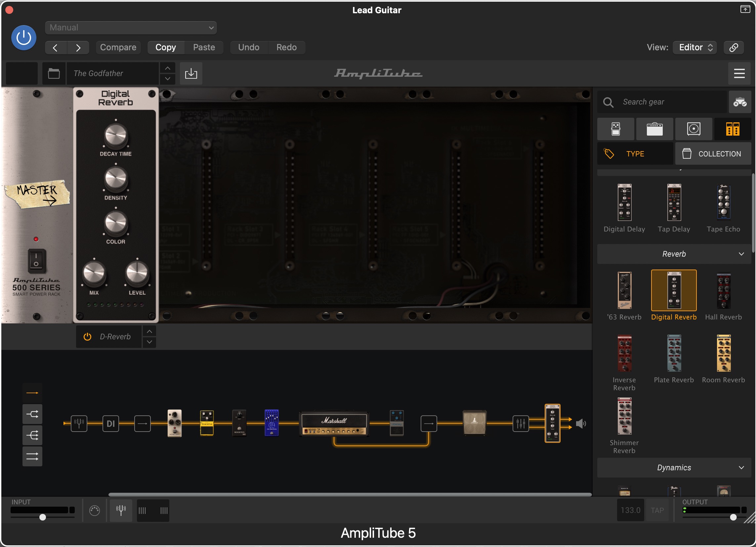
Task: Open the preset browser folder icon
Action: pyautogui.click(x=54, y=73)
